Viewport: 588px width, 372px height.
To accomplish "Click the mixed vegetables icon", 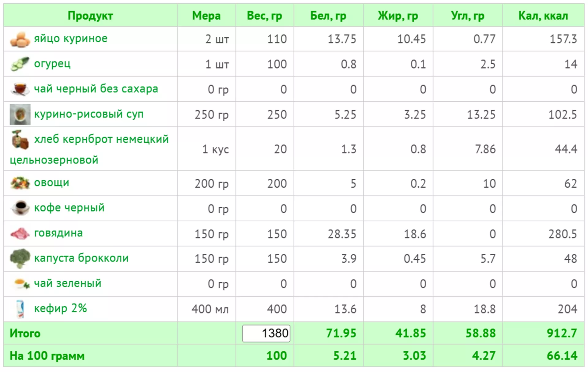I will pyautogui.click(x=20, y=183).
